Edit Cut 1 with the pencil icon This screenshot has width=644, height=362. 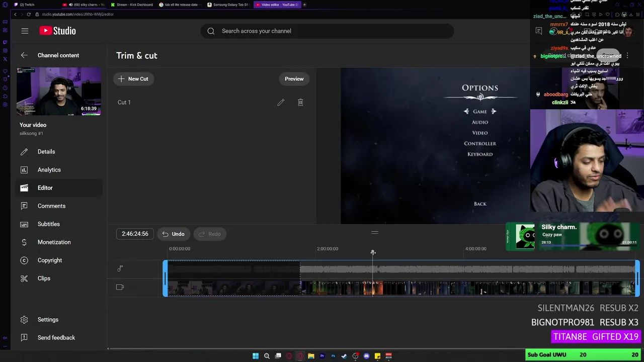point(281,102)
